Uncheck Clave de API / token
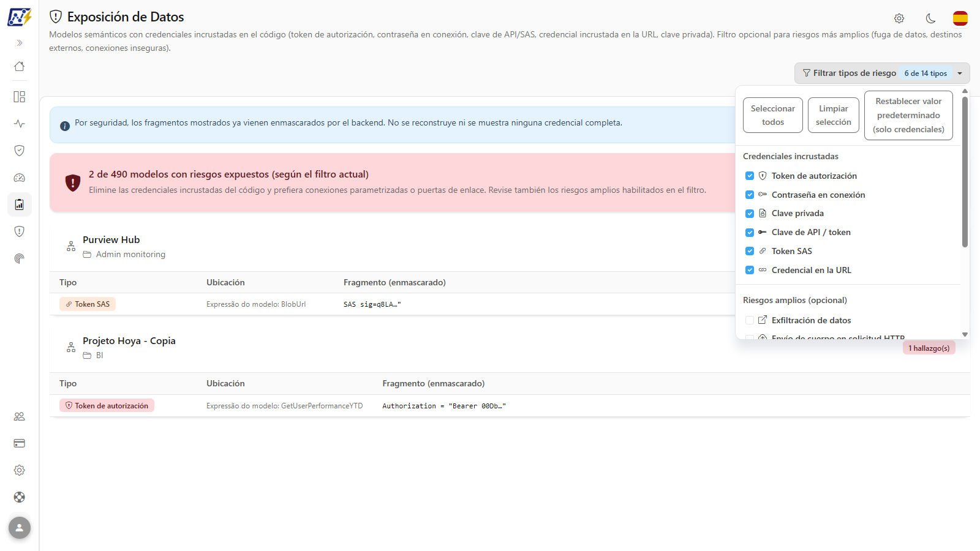 coord(750,233)
